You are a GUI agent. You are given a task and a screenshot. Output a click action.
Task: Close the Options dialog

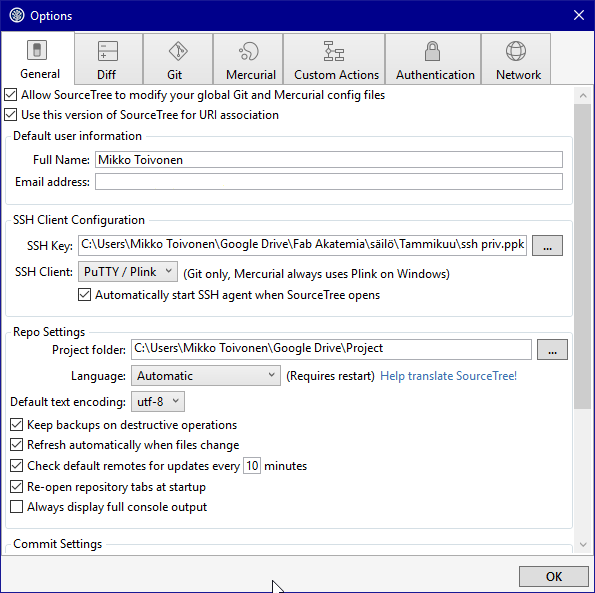pyautogui.click(x=579, y=15)
